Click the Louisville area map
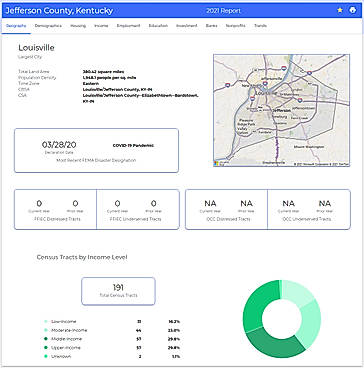 (x=281, y=110)
